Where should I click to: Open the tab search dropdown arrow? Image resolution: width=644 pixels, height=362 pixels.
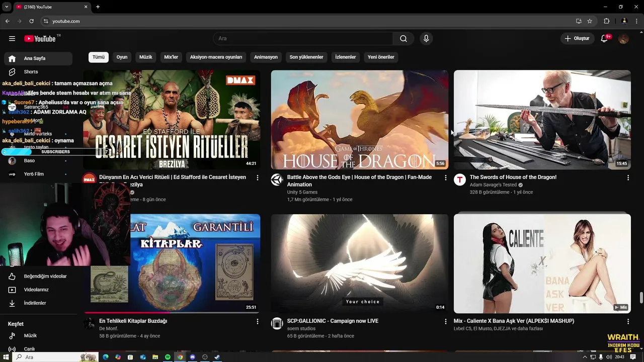pyautogui.click(x=6, y=7)
